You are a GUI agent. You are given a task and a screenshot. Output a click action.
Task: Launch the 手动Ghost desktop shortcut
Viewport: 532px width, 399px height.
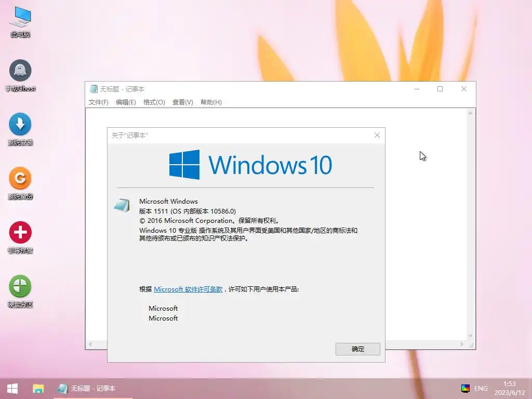coord(20,76)
